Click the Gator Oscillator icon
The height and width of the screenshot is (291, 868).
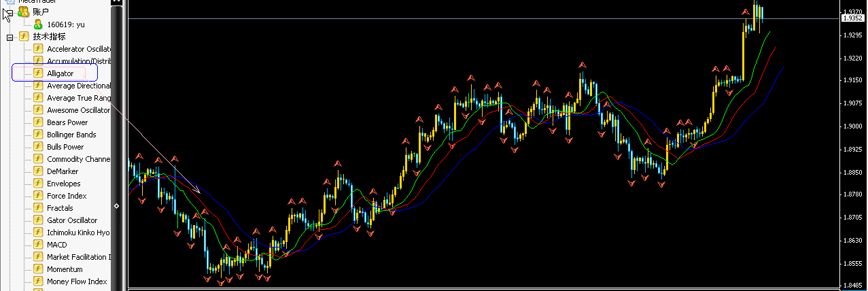click(x=38, y=220)
